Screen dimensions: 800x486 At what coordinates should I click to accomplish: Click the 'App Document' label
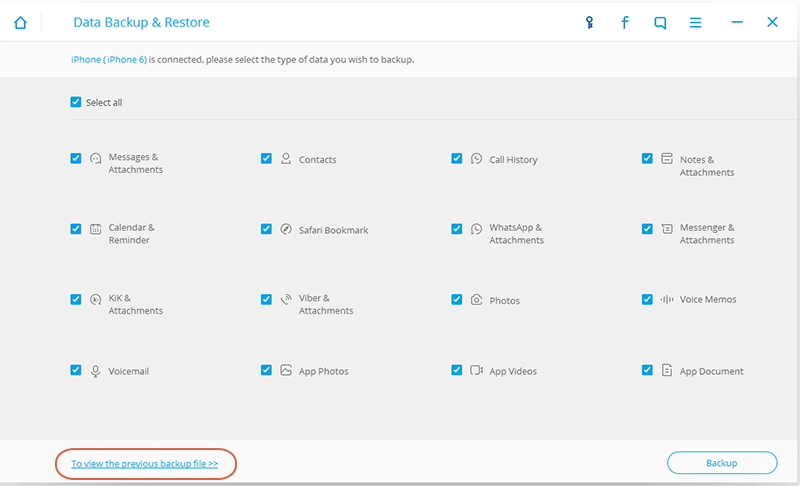711,371
